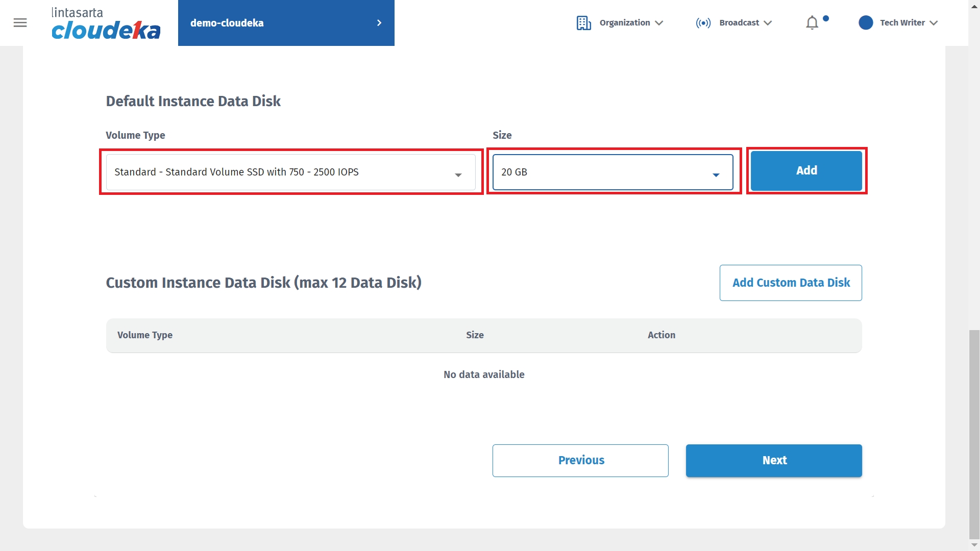Click the Tech Writer avatar circle
Screen dimensions: 980x551
866,23
